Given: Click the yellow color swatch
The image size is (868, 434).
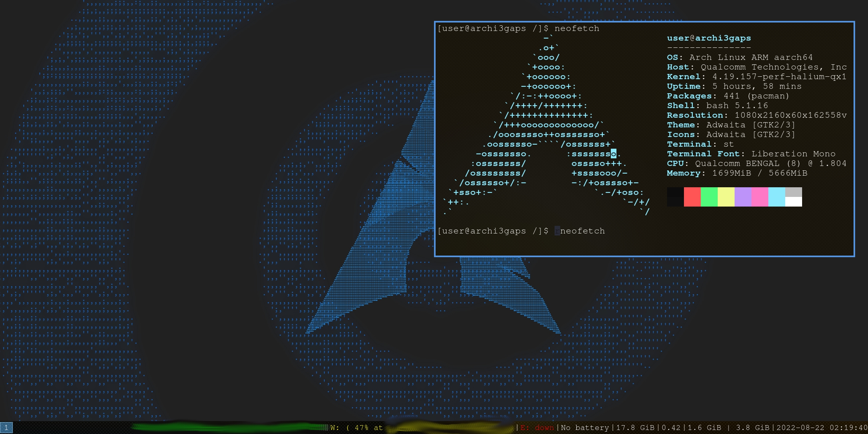Looking at the screenshot, I should [x=726, y=197].
